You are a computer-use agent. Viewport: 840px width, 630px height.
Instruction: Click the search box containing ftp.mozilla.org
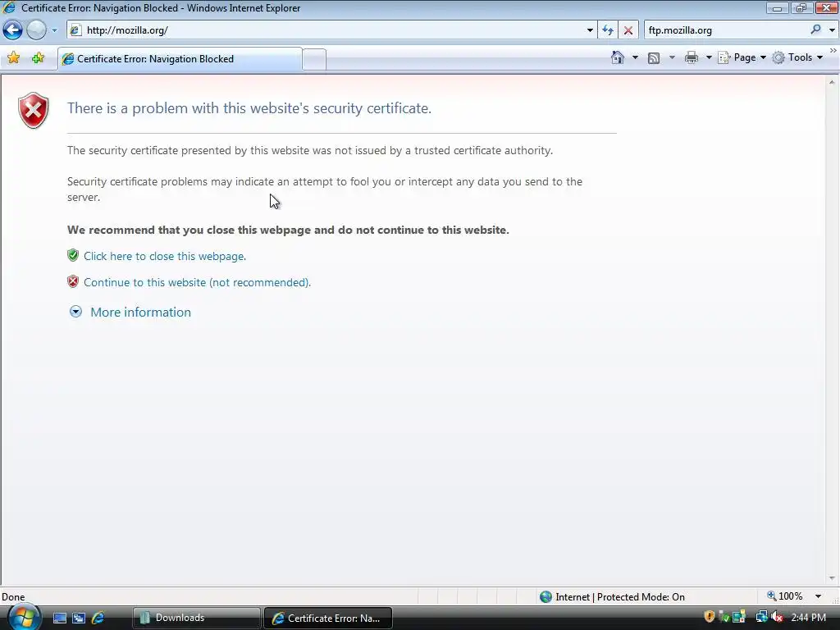click(726, 30)
